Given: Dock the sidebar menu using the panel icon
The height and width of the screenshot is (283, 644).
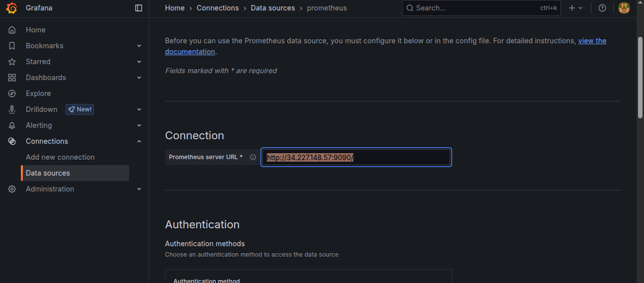Looking at the screenshot, I should coord(139,8).
